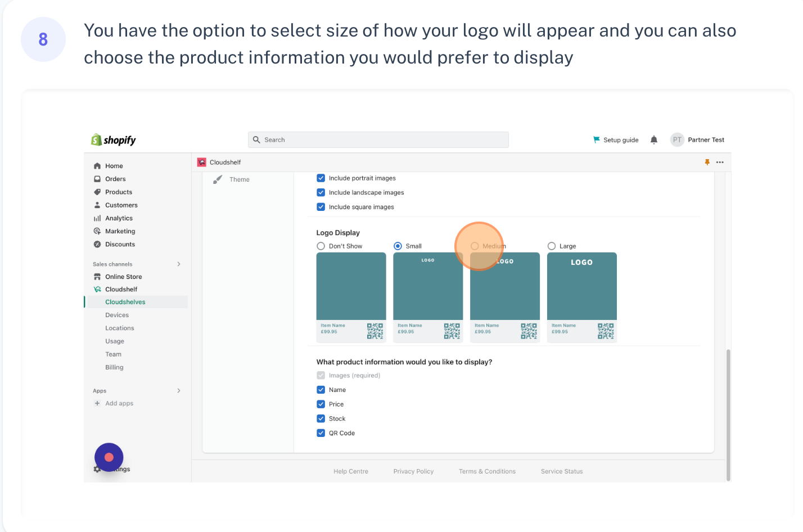The width and height of the screenshot is (803, 532).
Task: Uncheck the Stock product info checkbox
Action: tap(321, 418)
